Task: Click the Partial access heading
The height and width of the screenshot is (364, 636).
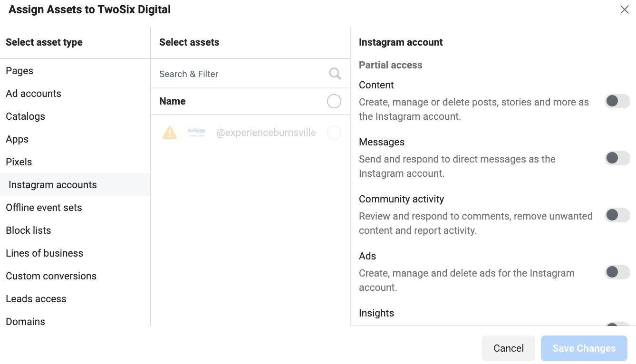Action: click(391, 65)
